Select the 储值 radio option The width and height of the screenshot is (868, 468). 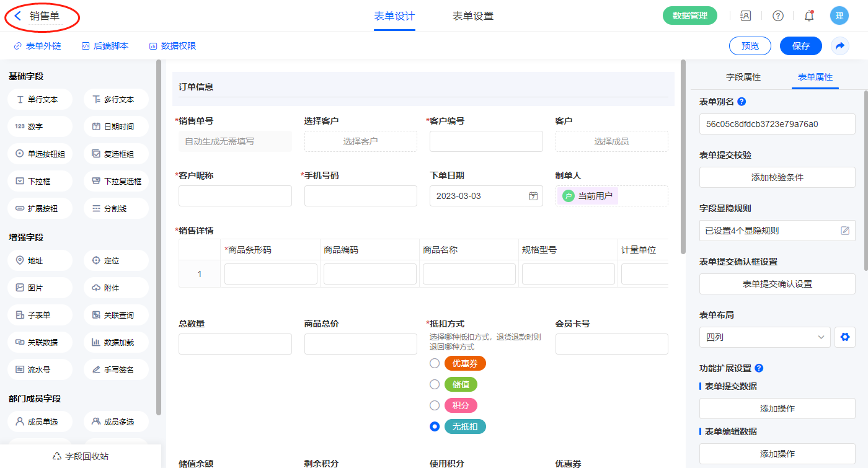435,384
